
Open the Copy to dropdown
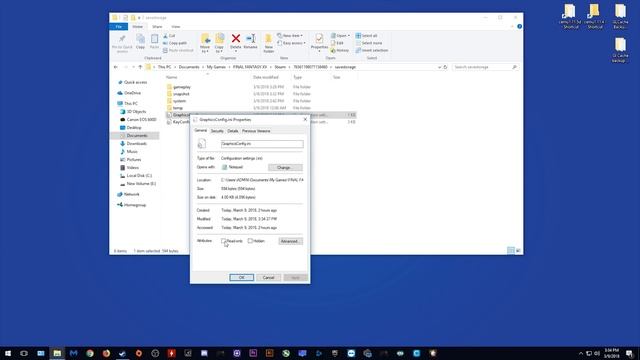(x=219, y=43)
